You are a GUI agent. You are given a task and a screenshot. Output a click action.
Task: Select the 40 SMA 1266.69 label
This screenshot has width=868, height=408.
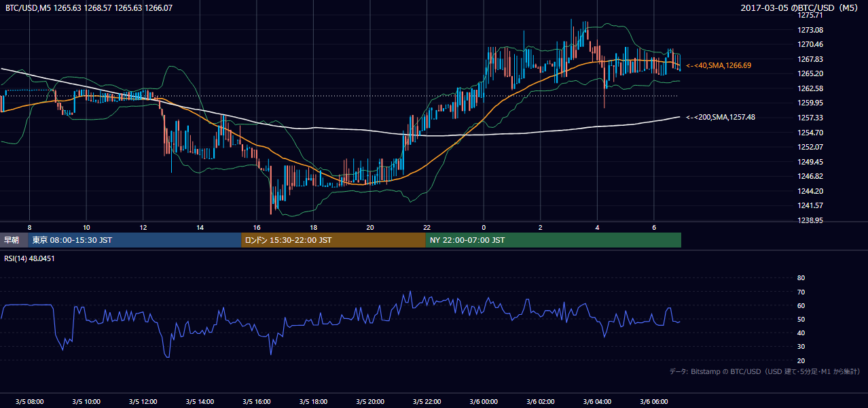(x=719, y=65)
